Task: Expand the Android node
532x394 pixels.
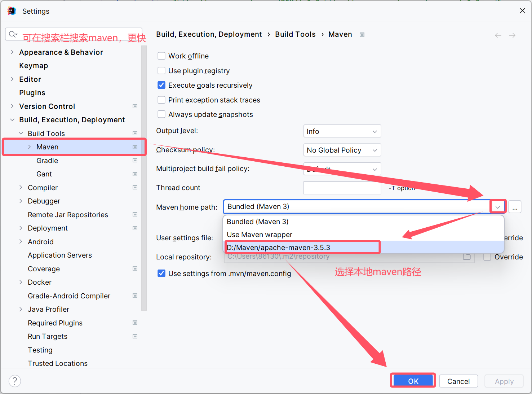Action: pyautogui.click(x=21, y=241)
